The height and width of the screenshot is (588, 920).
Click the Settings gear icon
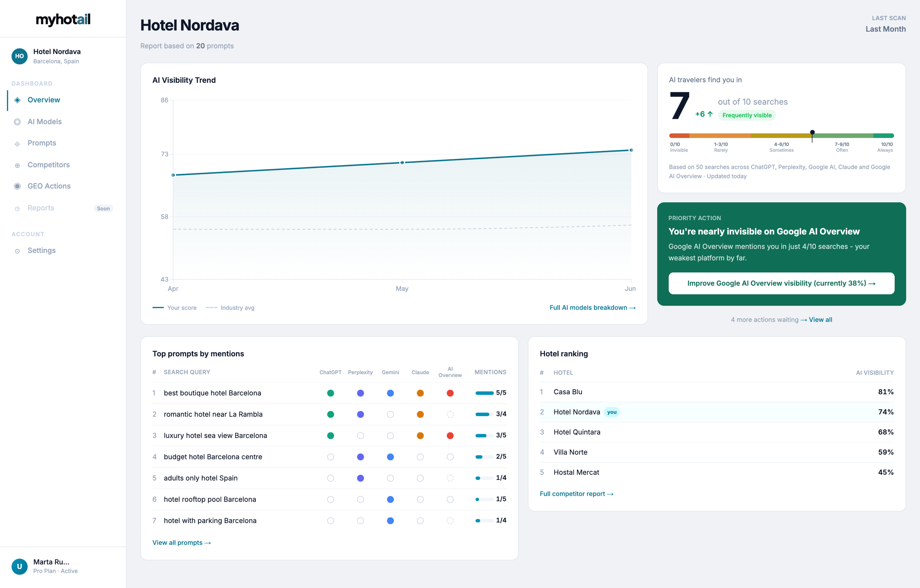(17, 251)
